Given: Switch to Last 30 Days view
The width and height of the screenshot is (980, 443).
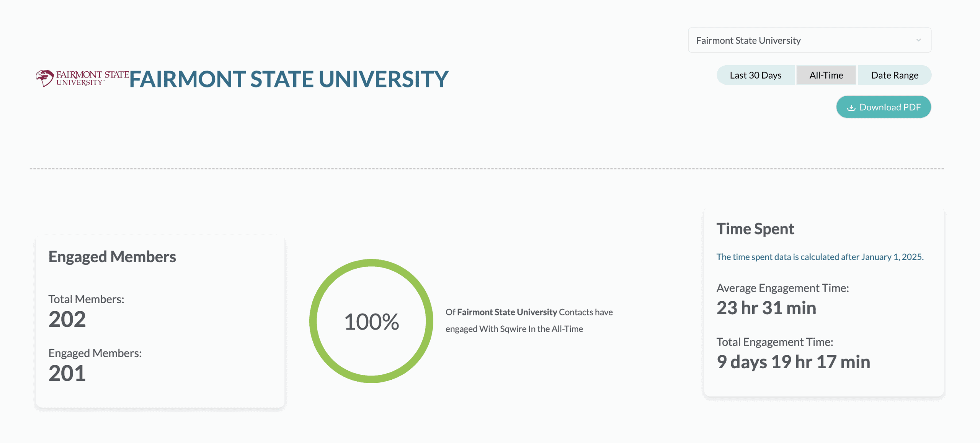Looking at the screenshot, I should (x=755, y=75).
